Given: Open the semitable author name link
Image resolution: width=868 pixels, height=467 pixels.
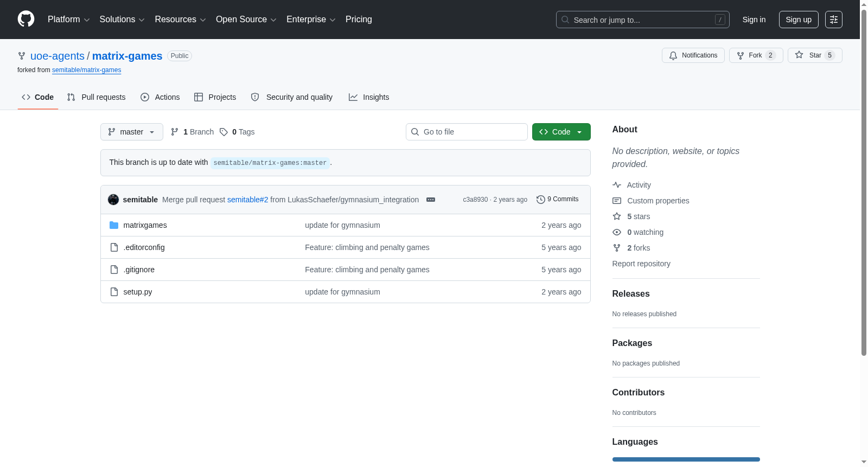Looking at the screenshot, I should (x=141, y=200).
